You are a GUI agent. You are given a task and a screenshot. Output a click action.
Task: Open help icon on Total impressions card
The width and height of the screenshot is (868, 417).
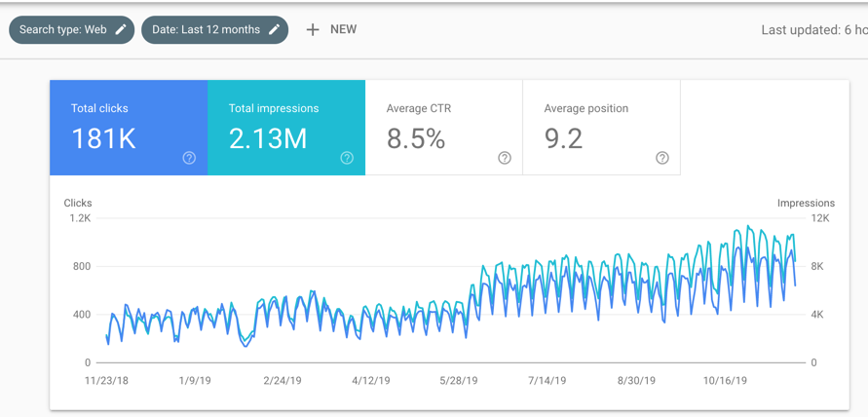347,158
